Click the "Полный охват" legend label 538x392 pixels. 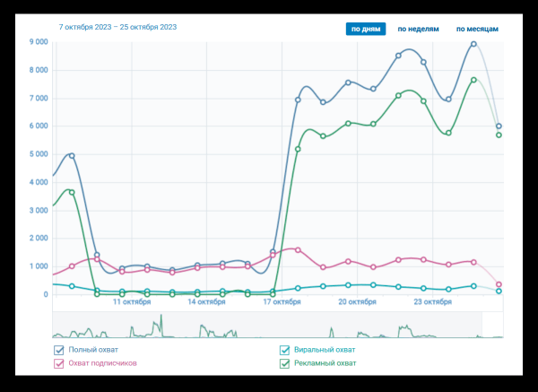93,350
